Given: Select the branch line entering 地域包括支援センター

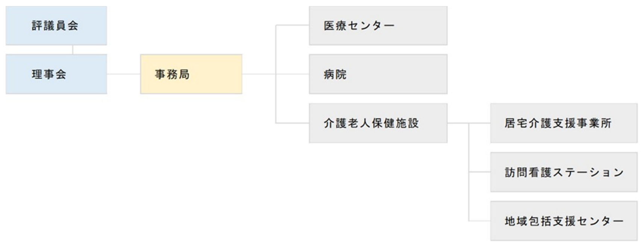Looking at the screenshot, I should [480, 221].
